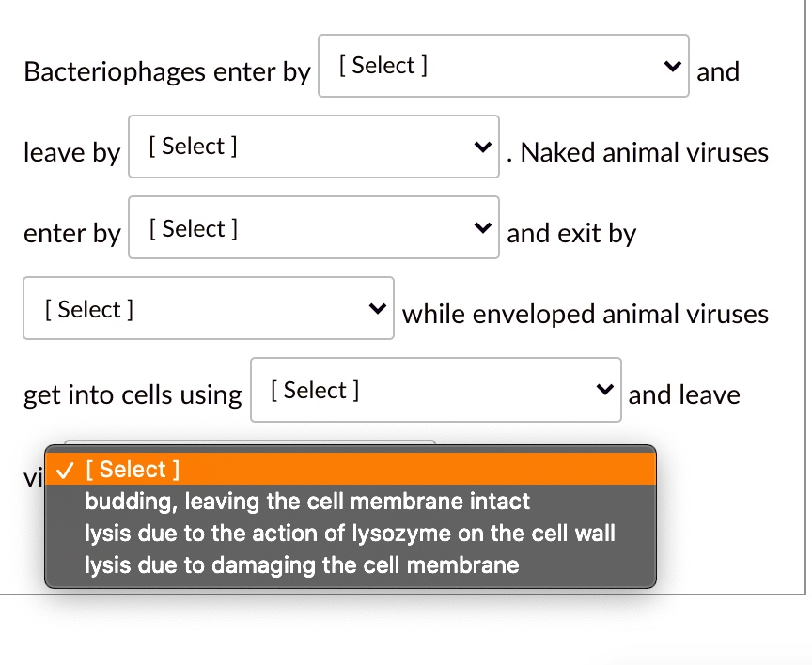Viewport: 812px width, 665px height.
Task: Choose "lysis due to the action of lysozyme" option
Action: click(350, 534)
